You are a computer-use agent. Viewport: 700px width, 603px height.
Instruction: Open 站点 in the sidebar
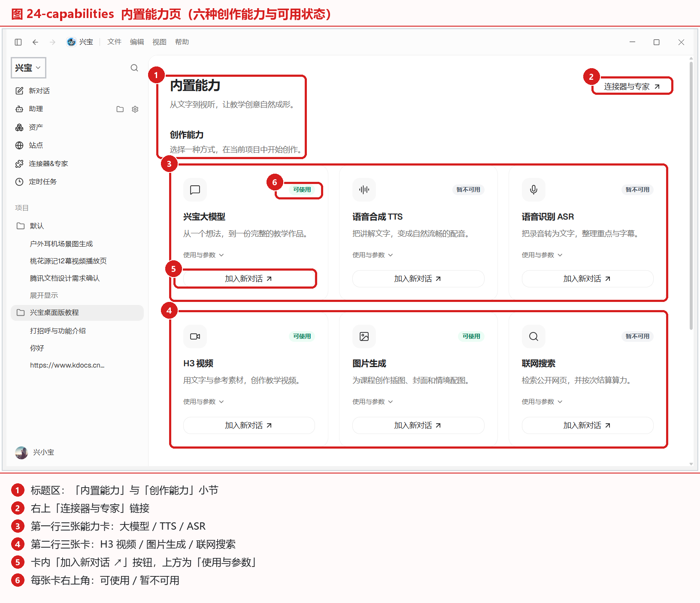click(77, 145)
